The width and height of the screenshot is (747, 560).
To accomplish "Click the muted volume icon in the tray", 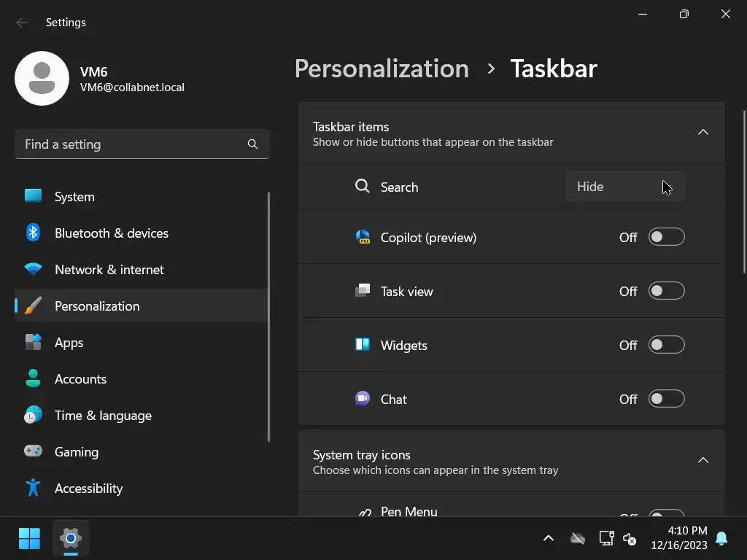I will [x=630, y=539].
